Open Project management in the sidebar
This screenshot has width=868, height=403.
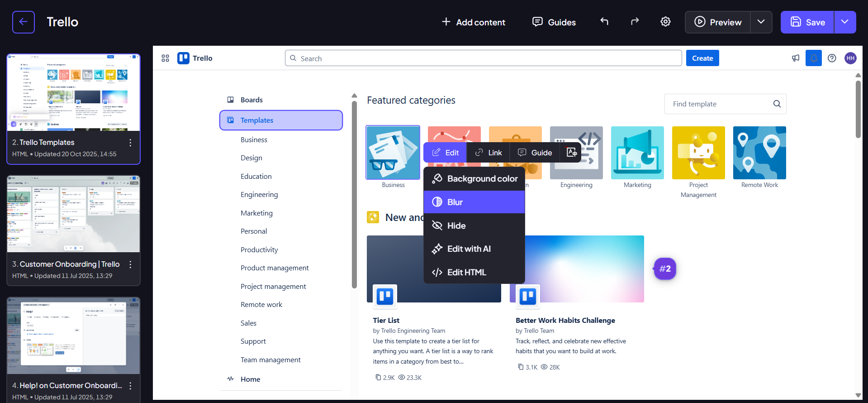273,286
